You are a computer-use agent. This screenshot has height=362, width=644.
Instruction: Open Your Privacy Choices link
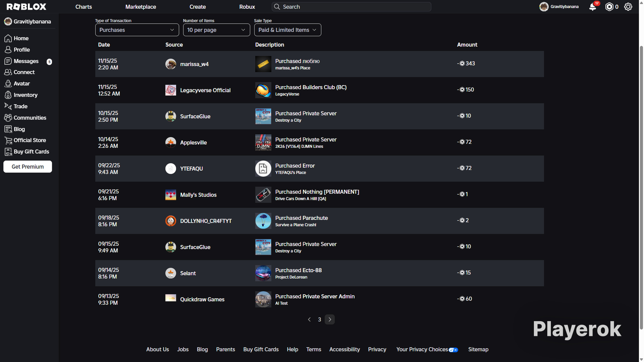[427, 350]
